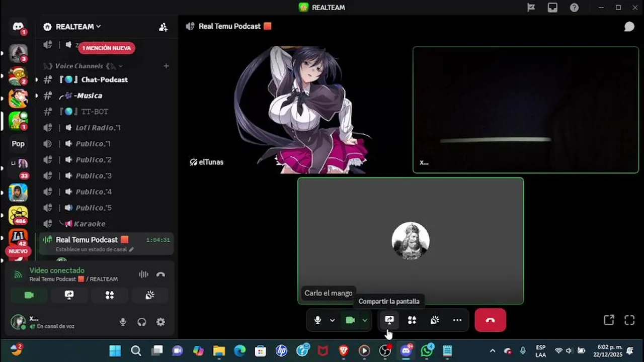The height and width of the screenshot is (362, 644).
Task: Mute microphone in the user panel
Action: (x=123, y=322)
